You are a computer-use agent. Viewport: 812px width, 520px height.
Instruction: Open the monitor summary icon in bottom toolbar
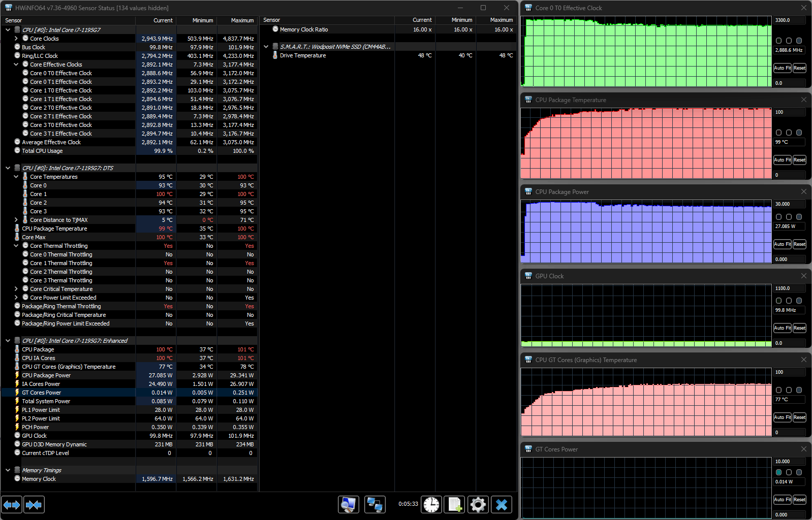point(349,505)
